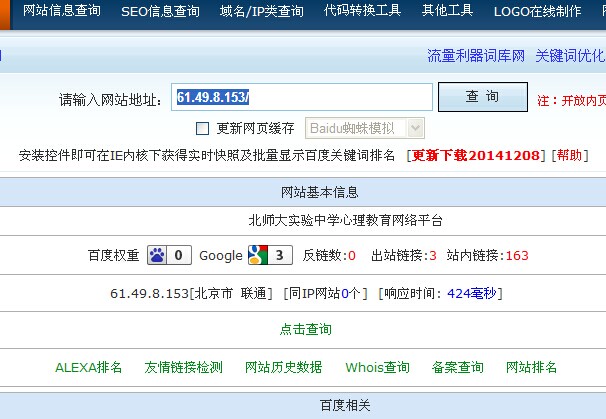Image resolution: width=606 pixels, height=419 pixels.
Task: Visit the 关键词优化 link
Action: tap(570, 56)
